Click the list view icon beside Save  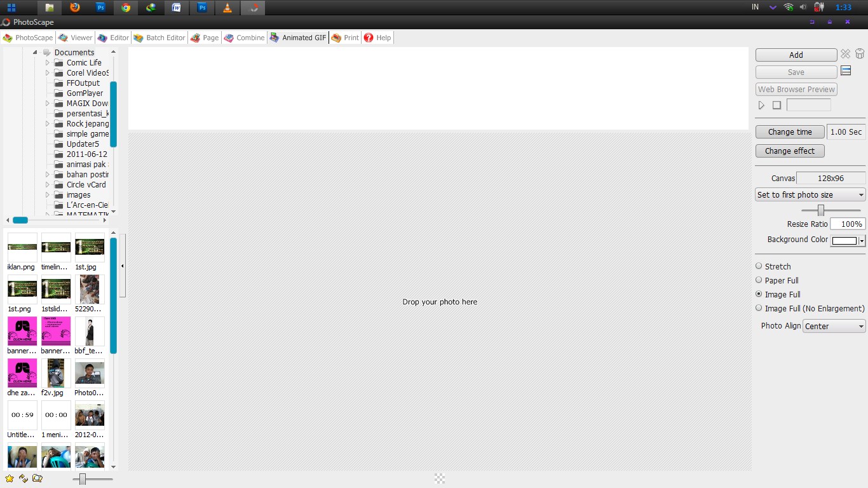846,71
